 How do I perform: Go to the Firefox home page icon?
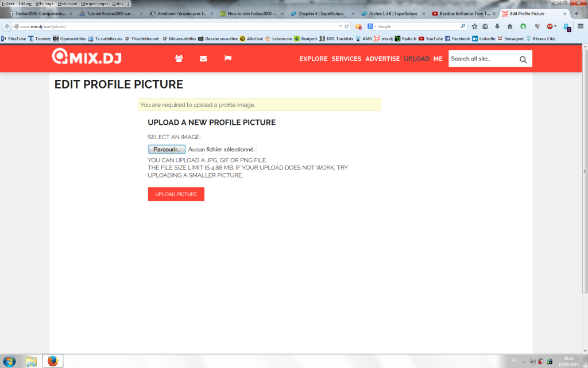click(x=510, y=26)
